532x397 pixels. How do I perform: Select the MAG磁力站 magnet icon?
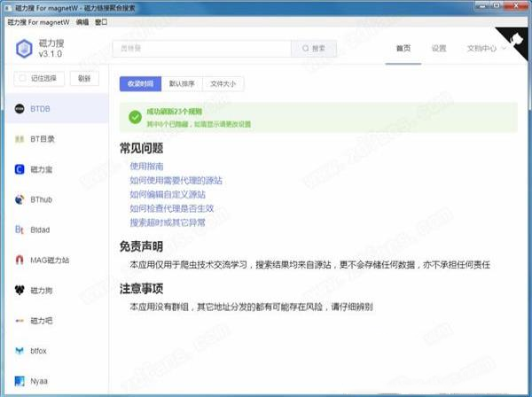20,260
